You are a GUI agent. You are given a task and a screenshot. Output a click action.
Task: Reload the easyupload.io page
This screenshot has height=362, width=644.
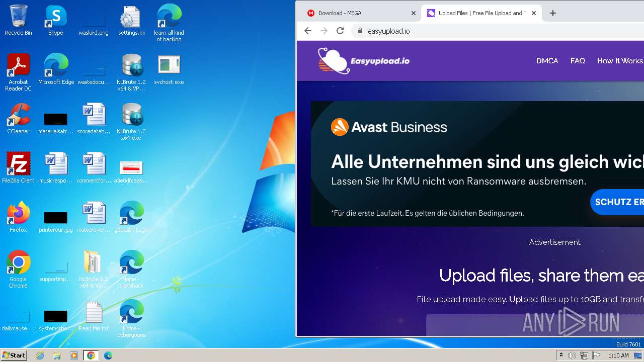[340, 31]
